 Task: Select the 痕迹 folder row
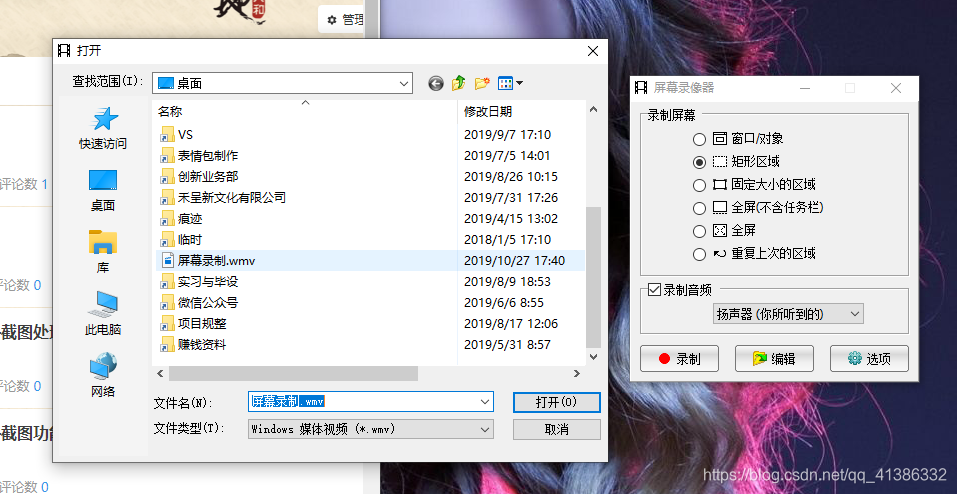(x=368, y=219)
